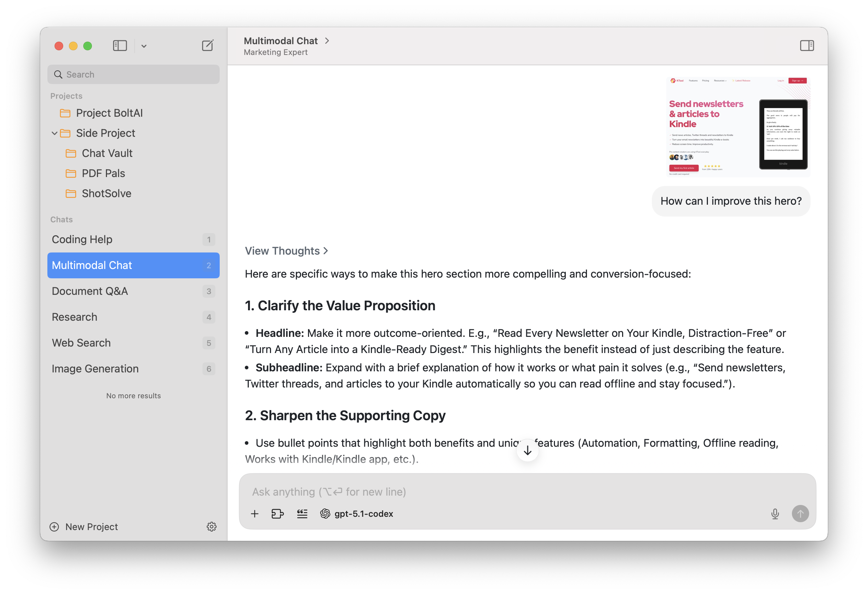
Task: Click the microphone voice input icon
Action: click(x=775, y=514)
